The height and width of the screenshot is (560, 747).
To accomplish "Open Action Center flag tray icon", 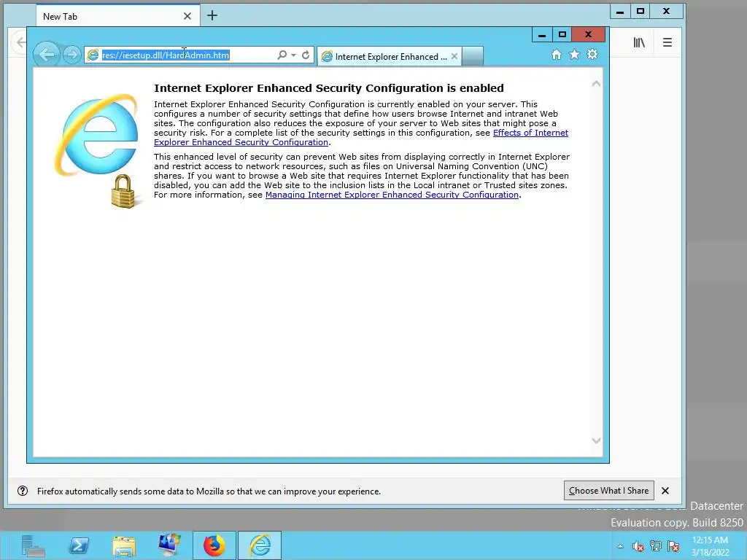I will (x=673, y=546).
